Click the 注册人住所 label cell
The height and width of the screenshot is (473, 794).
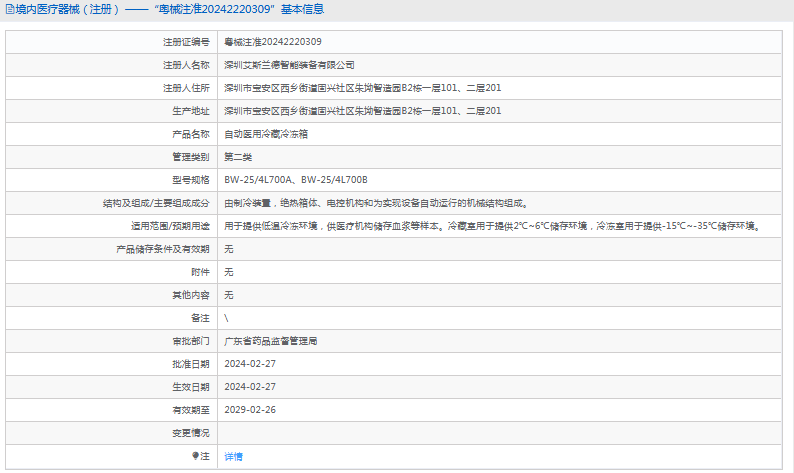(x=111, y=88)
